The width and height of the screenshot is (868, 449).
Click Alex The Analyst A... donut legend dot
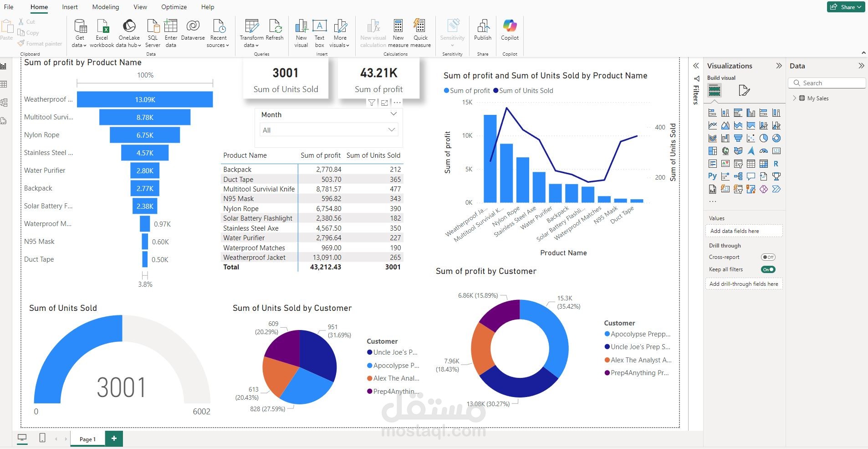coord(607,360)
